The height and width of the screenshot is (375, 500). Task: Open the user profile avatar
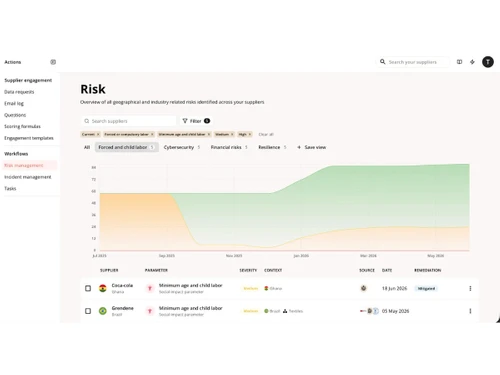tap(488, 62)
